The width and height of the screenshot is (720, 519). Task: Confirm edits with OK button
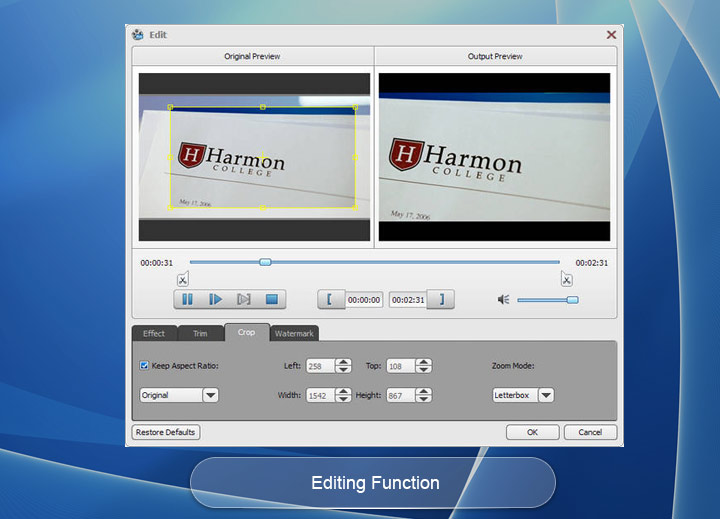tap(532, 432)
